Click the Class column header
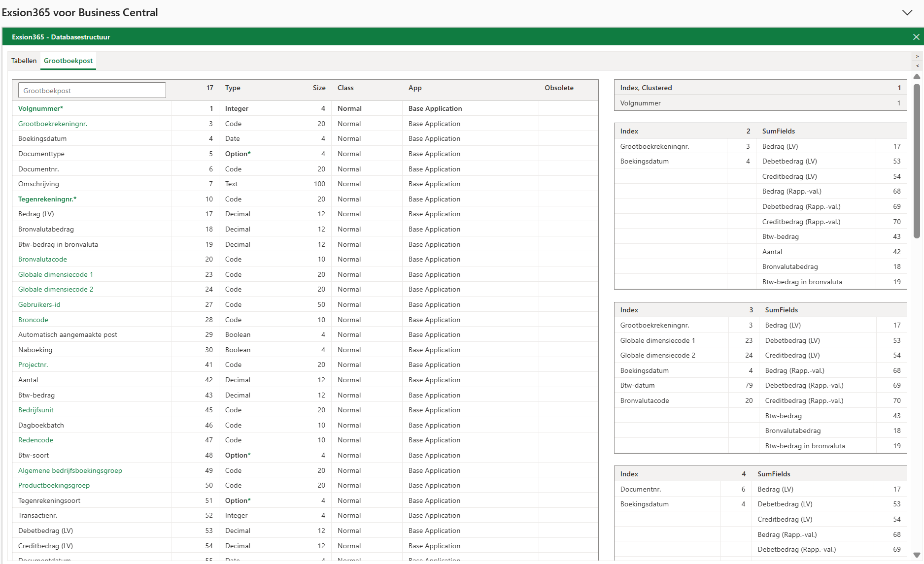The width and height of the screenshot is (924, 564). click(x=345, y=88)
